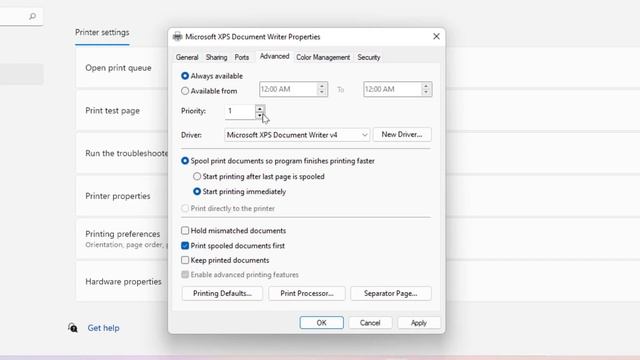Click the New Driver... button

tap(402, 134)
